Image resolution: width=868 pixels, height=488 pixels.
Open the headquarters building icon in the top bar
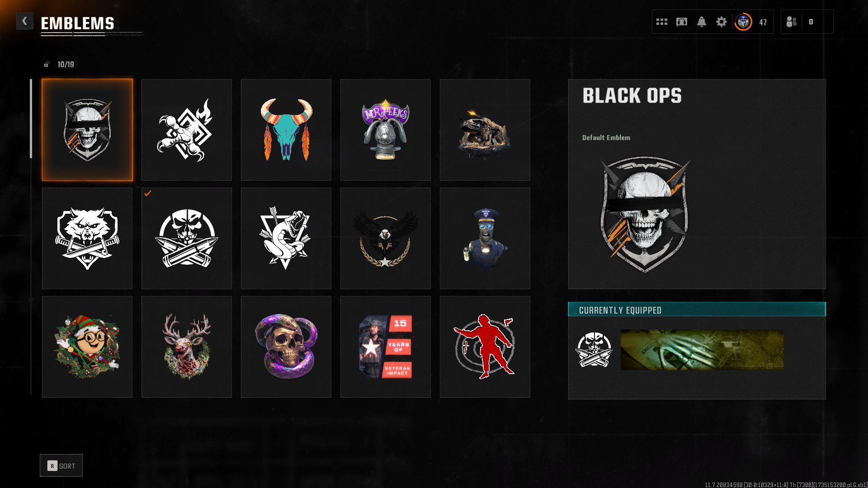682,22
